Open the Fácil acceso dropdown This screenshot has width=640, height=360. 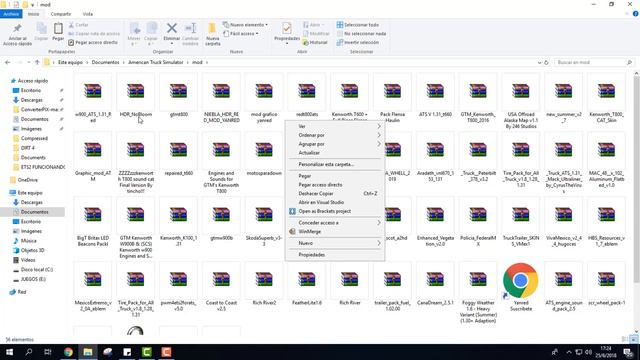pyautogui.click(x=241, y=33)
